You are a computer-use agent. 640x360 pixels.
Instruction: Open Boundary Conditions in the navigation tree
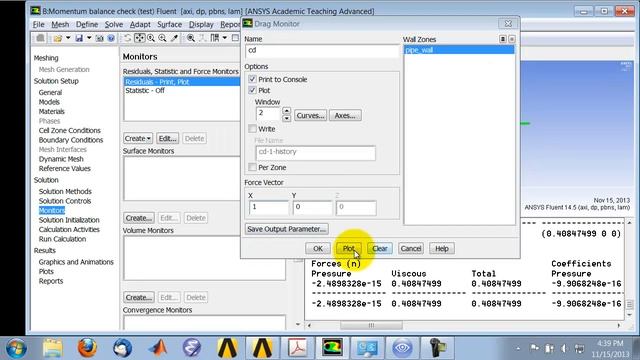(x=71, y=140)
